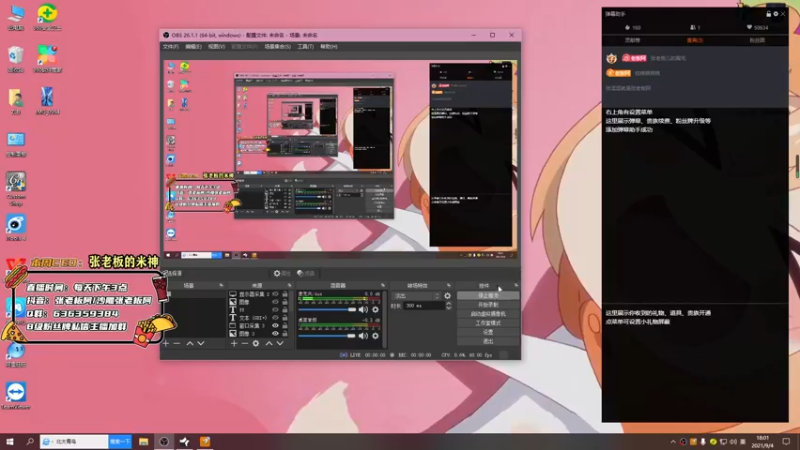Increase transition duration with up stepper arrow
This screenshot has width=800, height=450.
point(448,304)
